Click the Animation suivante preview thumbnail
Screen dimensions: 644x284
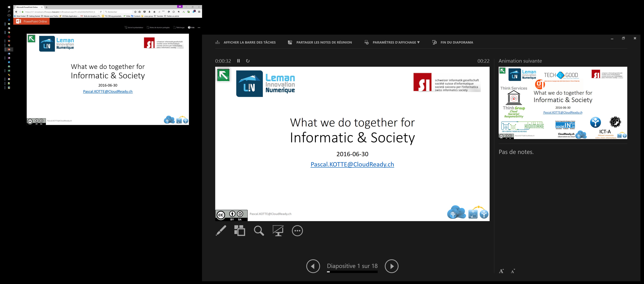563,103
